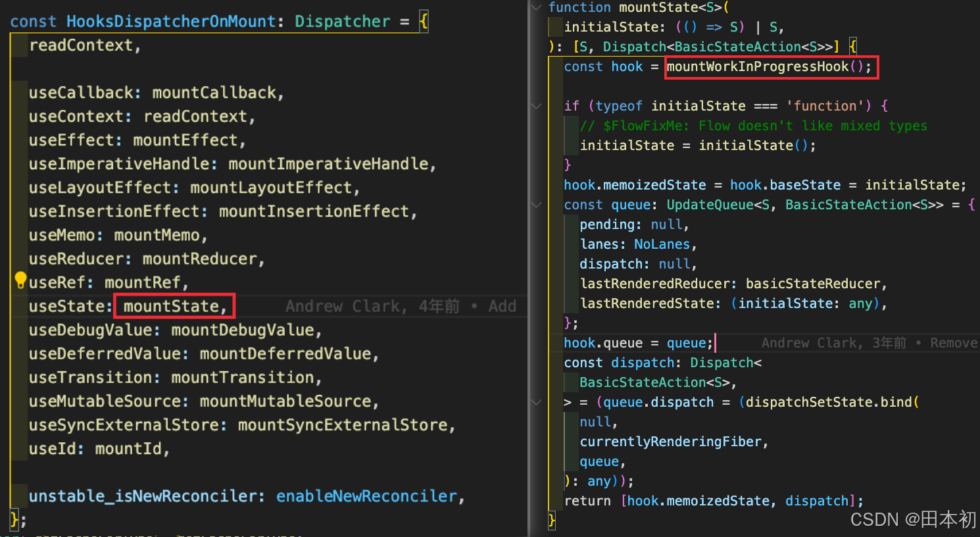This screenshot has width=980, height=537.
Task: Click the lightbulb quick-fix icon beside useRef
Action: (x=21, y=281)
